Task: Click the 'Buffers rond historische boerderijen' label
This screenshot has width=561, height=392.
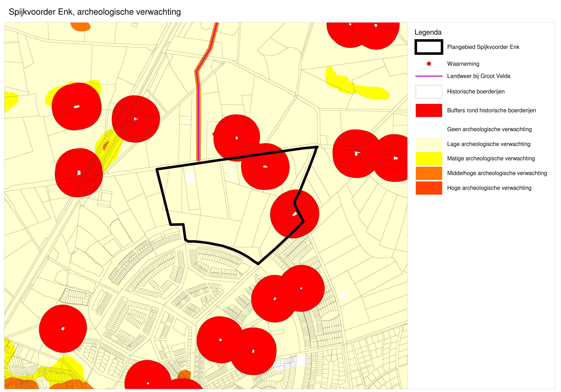Action: pos(491,110)
